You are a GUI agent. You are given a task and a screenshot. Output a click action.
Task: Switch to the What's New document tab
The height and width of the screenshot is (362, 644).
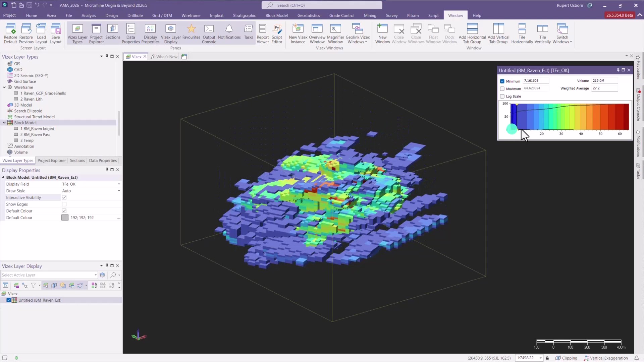pos(164,57)
